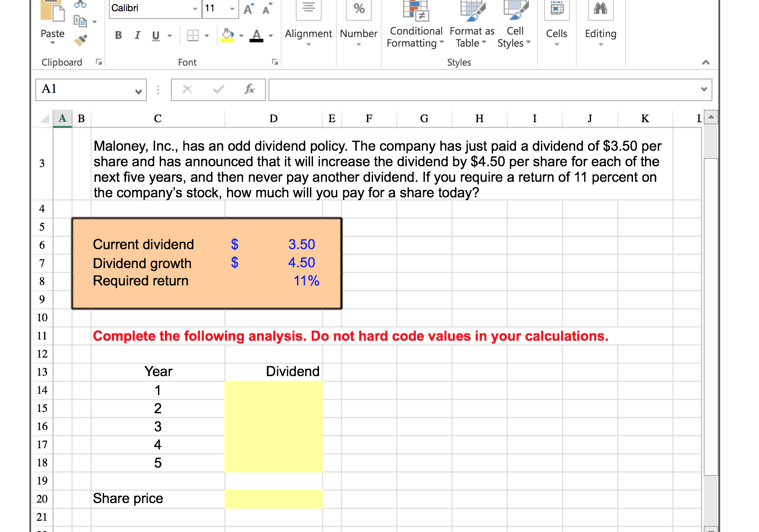Click the Copy icon
The height and width of the screenshot is (532, 759).
click(80, 21)
